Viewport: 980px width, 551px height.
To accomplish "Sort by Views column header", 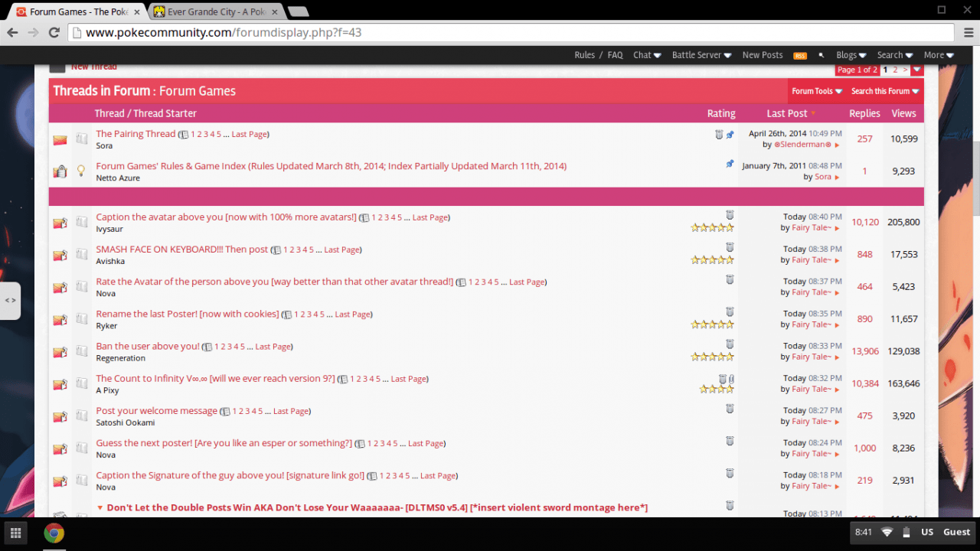I will coord(903,113).
